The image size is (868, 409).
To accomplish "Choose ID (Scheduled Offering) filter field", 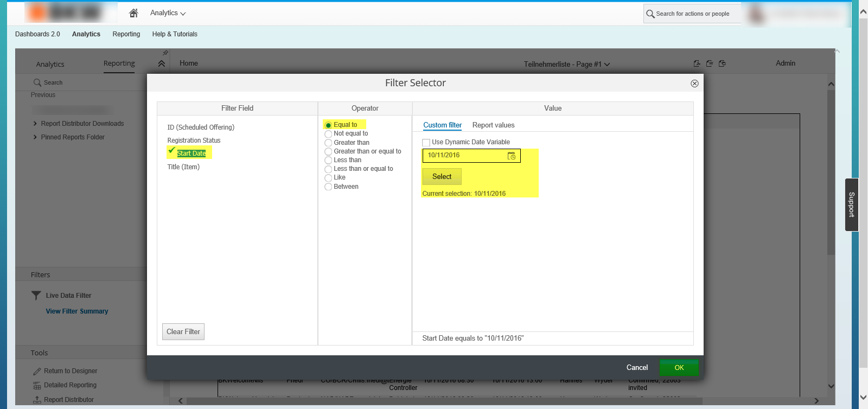I will (x=201, y=127).
